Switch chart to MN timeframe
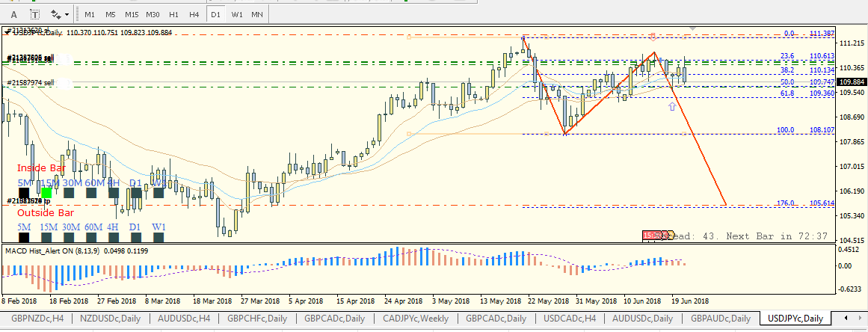Screen dimensions: 868x332 pos(257,13)
